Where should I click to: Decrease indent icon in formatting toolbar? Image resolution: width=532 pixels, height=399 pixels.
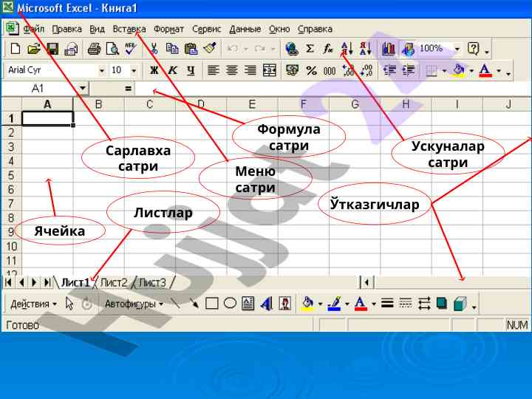point(389,70)
